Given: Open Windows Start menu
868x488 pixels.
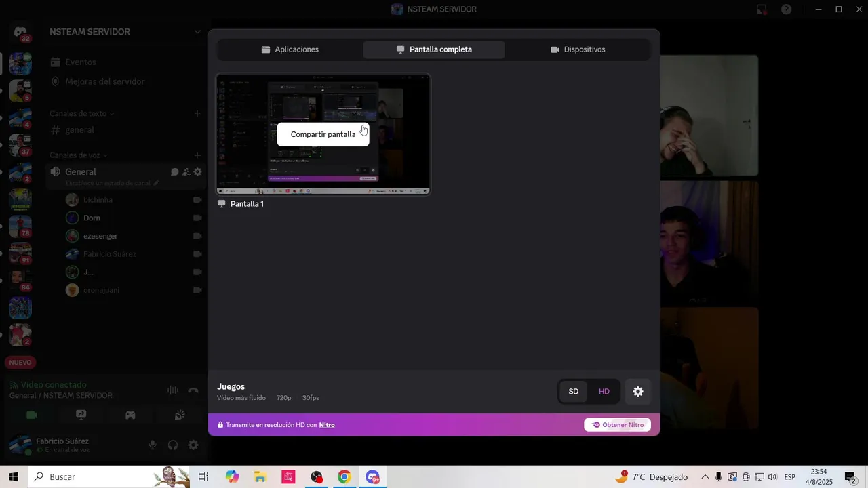Looking at the screenshot, I should pyautogui.click(x=14, y=477).
